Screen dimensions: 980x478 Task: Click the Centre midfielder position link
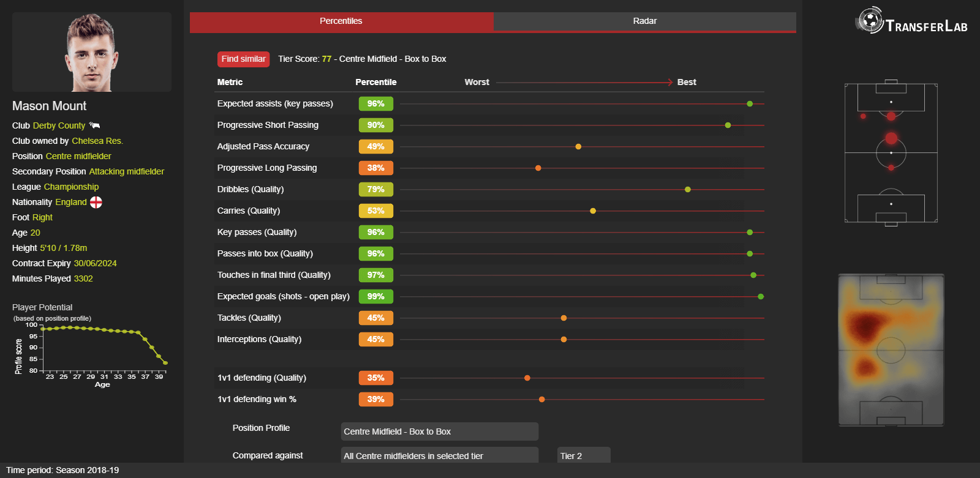click(78, 156)
